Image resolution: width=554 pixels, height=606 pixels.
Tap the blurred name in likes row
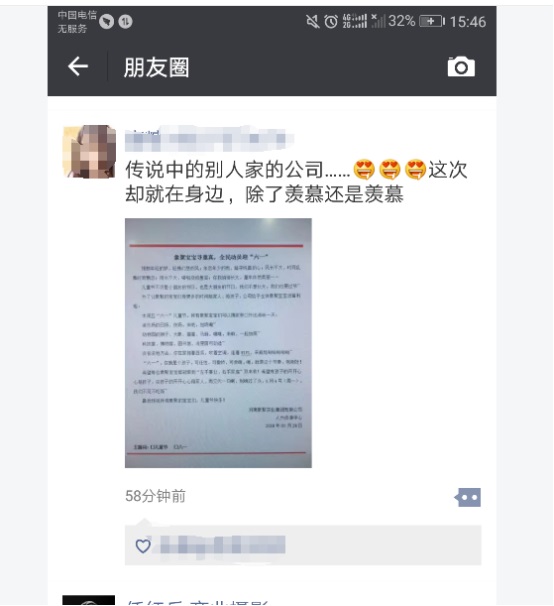click(222, 545)
